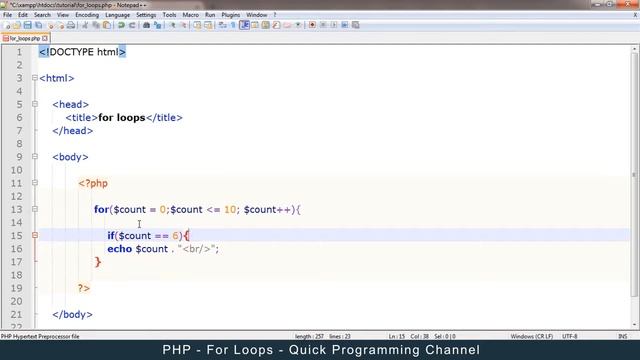This screenshot has width=640, height=360.
Task: Click the vertical scrollbar down arrow
Action: pyautogui.click(x=634, y=324)
